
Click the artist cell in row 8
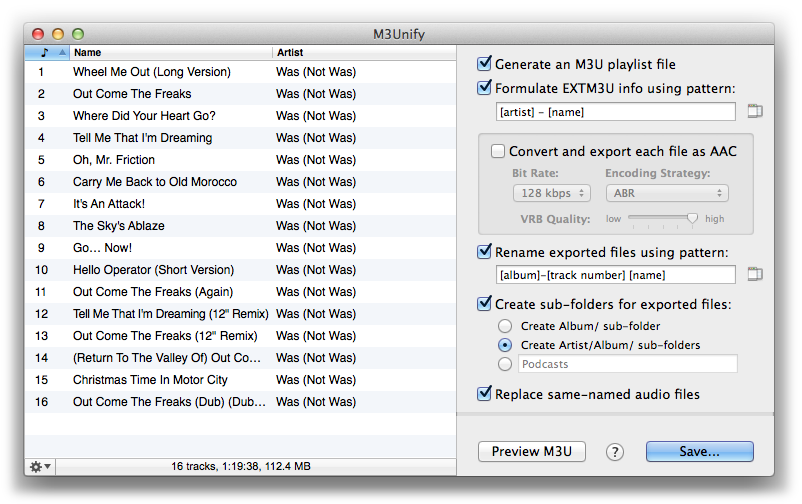pos(316,226)
